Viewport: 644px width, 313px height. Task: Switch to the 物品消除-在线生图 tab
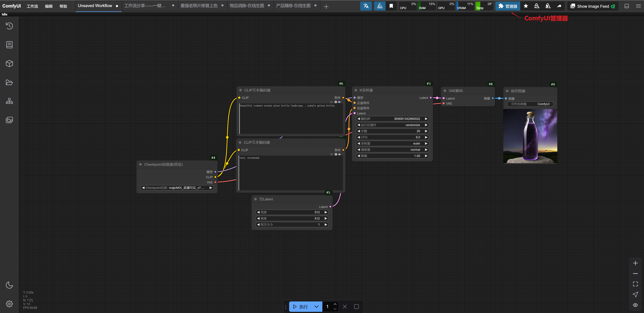pos(247,6)
